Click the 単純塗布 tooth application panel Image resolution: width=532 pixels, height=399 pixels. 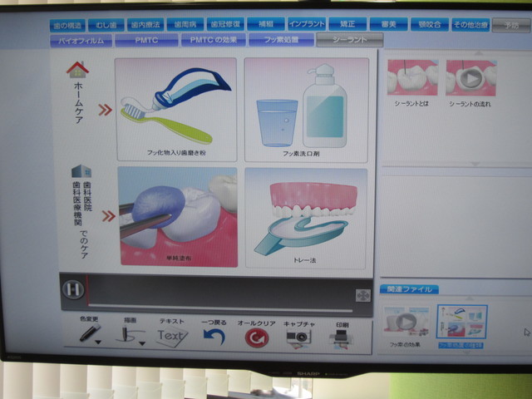pos(178,217)
